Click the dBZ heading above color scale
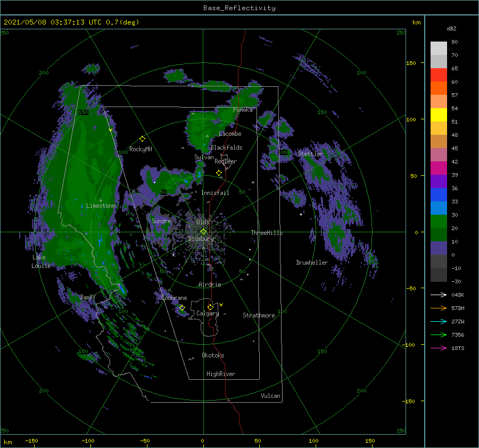 pyautogui.click(x=451, y=28)
